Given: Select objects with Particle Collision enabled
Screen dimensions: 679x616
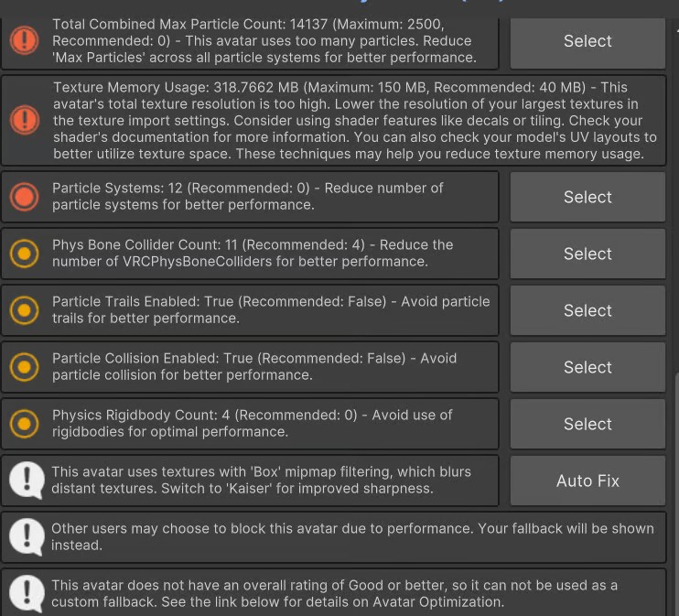Looking at the screenshot, I should pyautogui.click(x=587, y=367).
